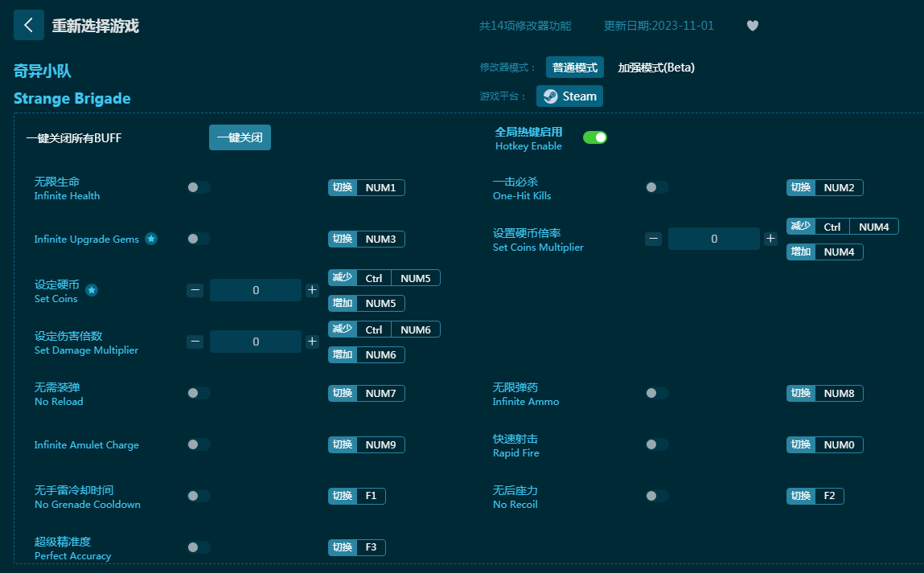Click NUM6 increase hotkey button
924x573 pixels.
click(367, 354)
